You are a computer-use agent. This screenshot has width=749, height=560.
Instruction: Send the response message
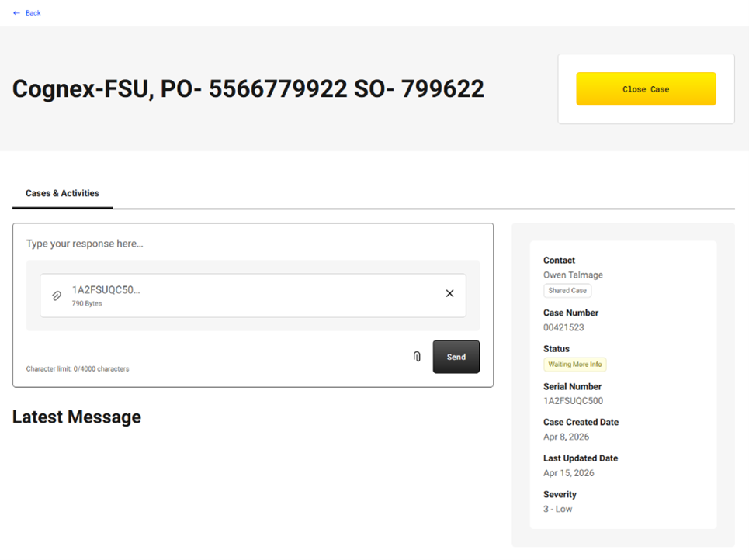456,357
